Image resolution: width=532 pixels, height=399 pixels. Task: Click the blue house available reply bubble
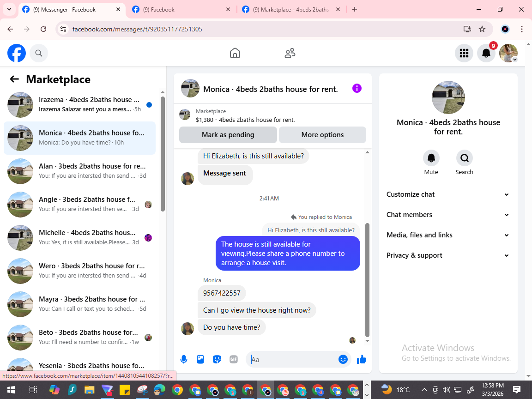pyautogui.click(x=288, y=254)
